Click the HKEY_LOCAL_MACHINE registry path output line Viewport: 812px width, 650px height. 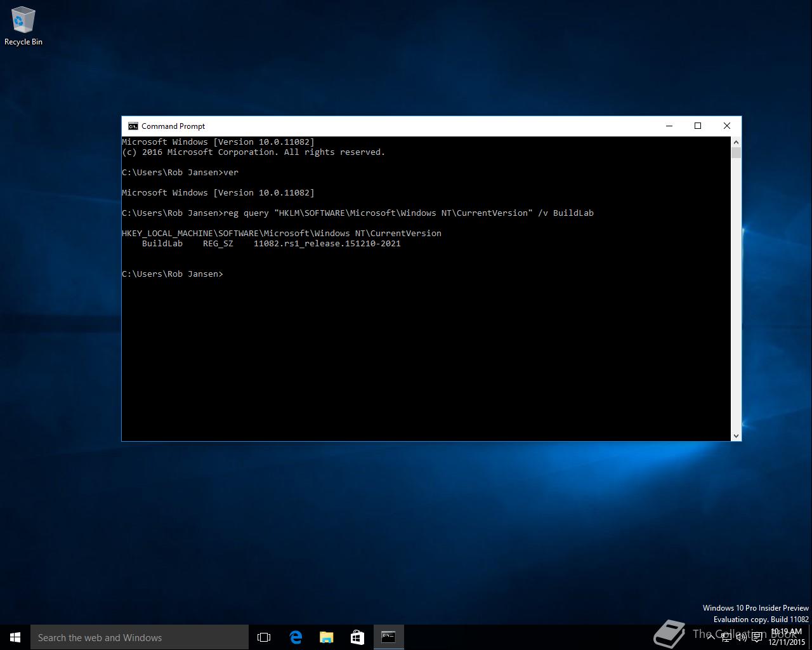pos(282,233)
